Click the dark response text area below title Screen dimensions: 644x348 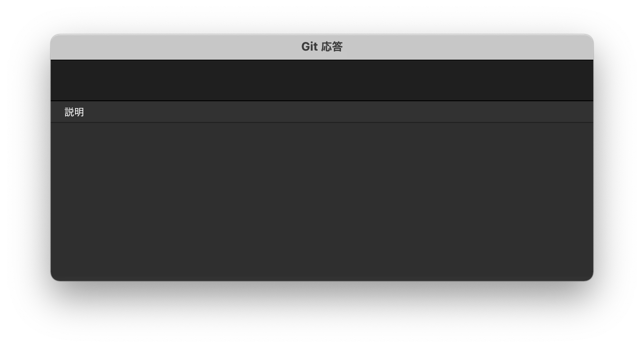click(322, 80)
